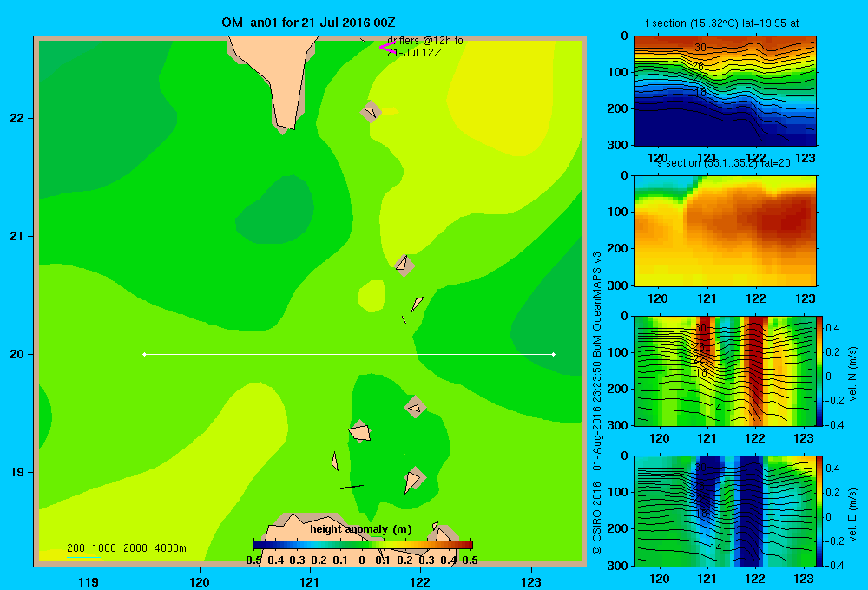This screenshot has height=590, width=868.
Task: Click the 's section' salinity panel title
Action: click(x=723, y=163)
